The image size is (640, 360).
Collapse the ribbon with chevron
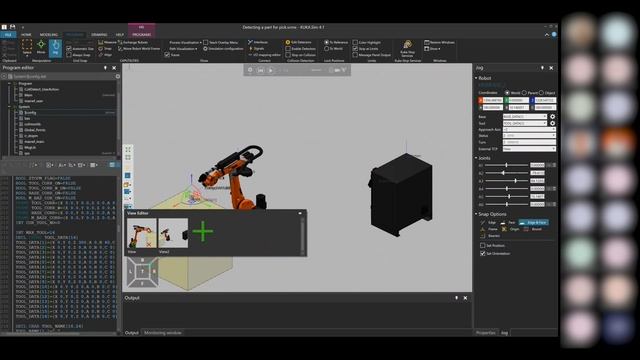click(x=547, y=35)
